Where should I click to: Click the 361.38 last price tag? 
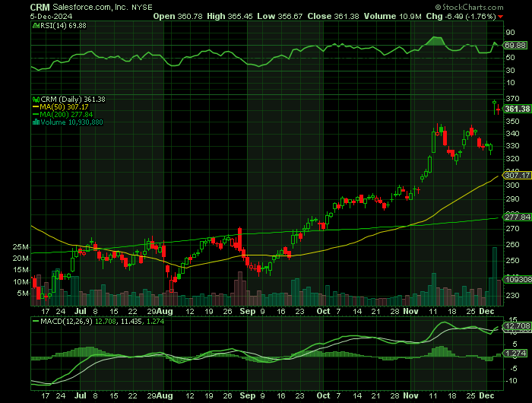(517, 109)
